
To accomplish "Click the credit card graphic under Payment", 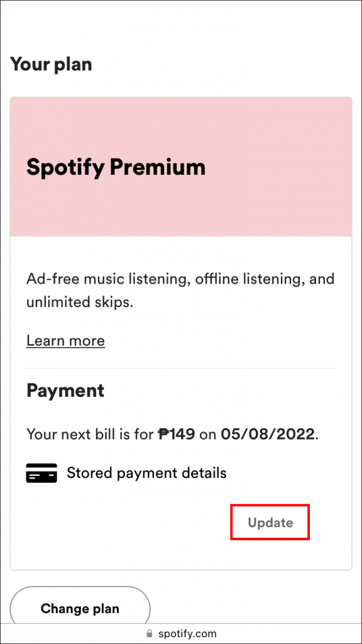I will (x=41, y=472).
